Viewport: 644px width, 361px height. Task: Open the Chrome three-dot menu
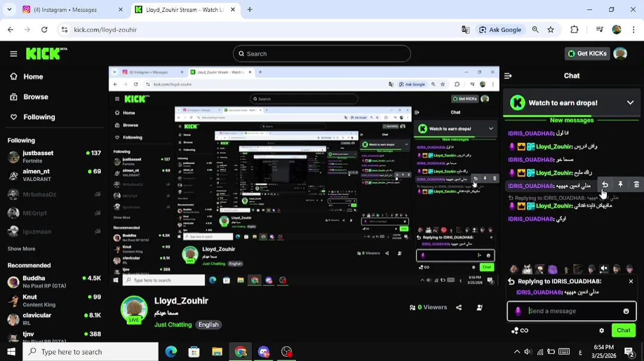point(633,30)
